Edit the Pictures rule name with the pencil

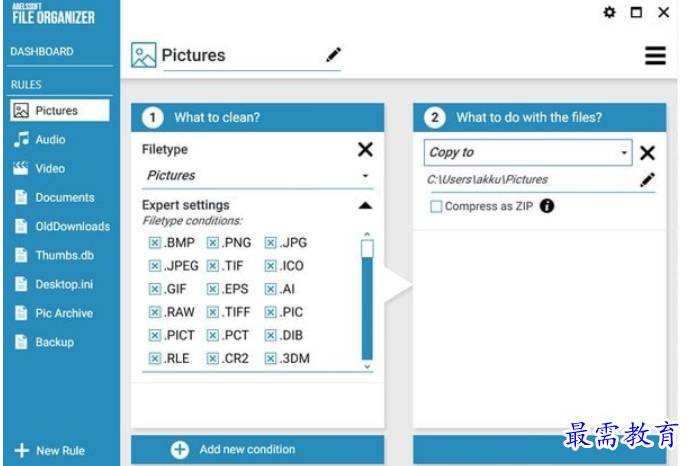tap(334, 55)
